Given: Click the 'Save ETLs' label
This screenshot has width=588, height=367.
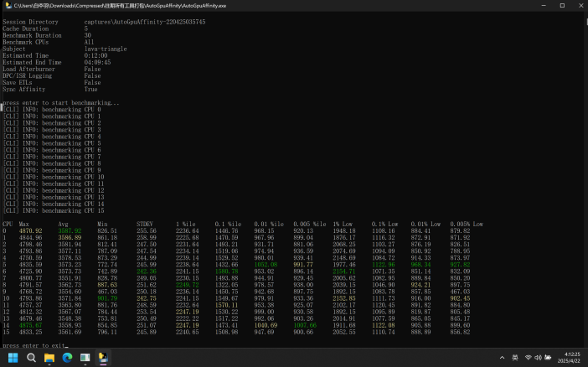Looking at the screenshot, I should pos(18,83).
